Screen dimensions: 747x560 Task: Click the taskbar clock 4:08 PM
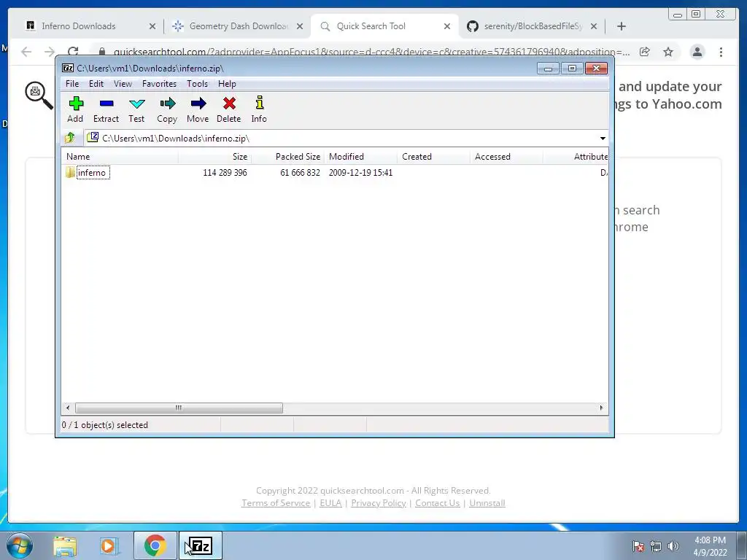coord(710,540)
